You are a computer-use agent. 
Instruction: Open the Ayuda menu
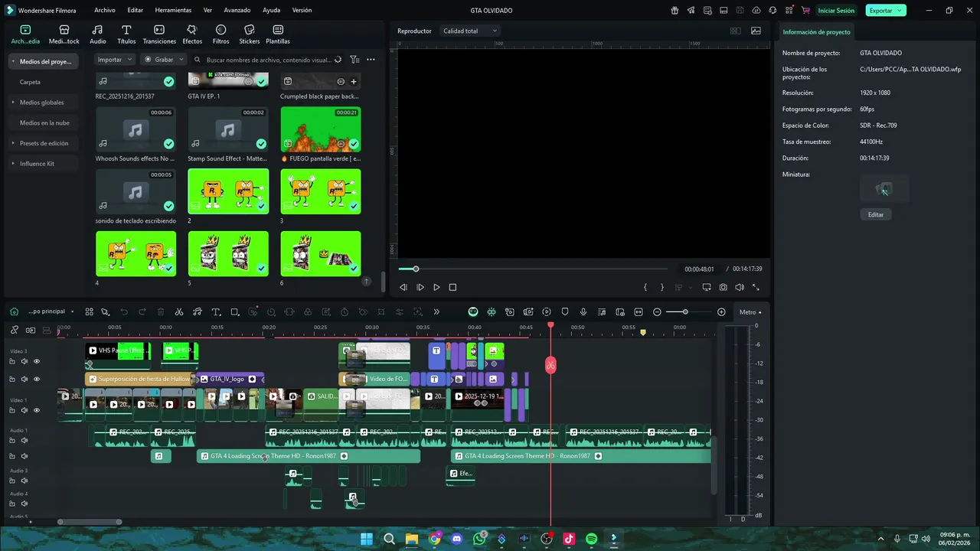pyautogui.click(x=272, y=11)
